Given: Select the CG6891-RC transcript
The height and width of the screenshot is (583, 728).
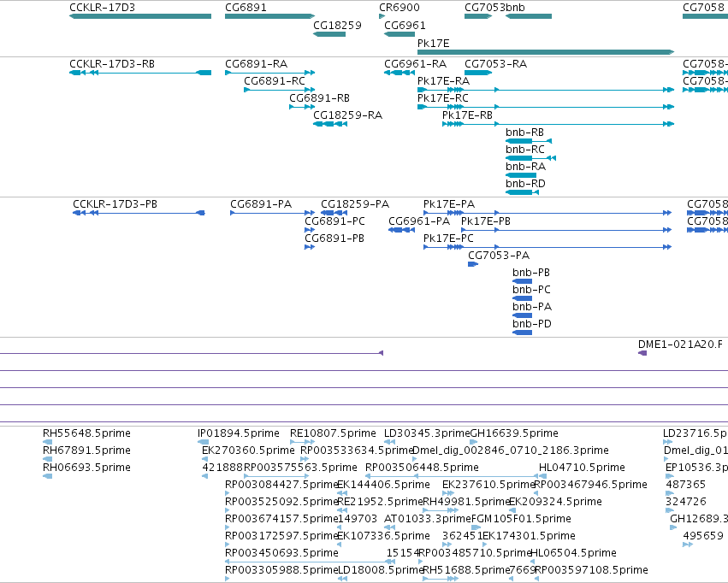Looking at the screenshot, I should tap(280, 90).
